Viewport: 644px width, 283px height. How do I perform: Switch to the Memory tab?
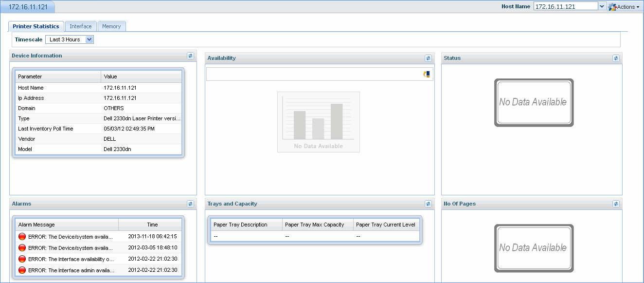click(x=111, y=26)
